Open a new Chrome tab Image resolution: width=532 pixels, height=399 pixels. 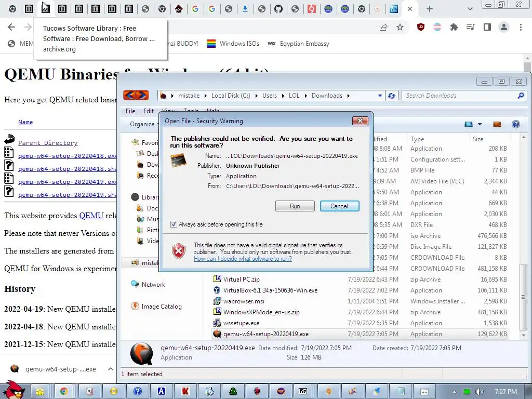(x=430, y=9)
